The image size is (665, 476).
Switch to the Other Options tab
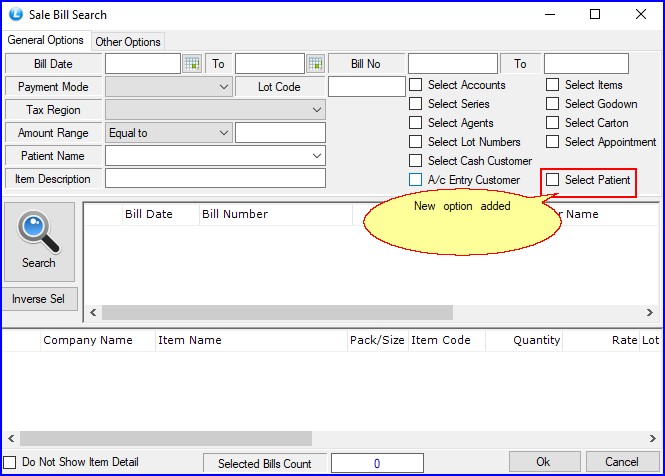pos(128,42)
